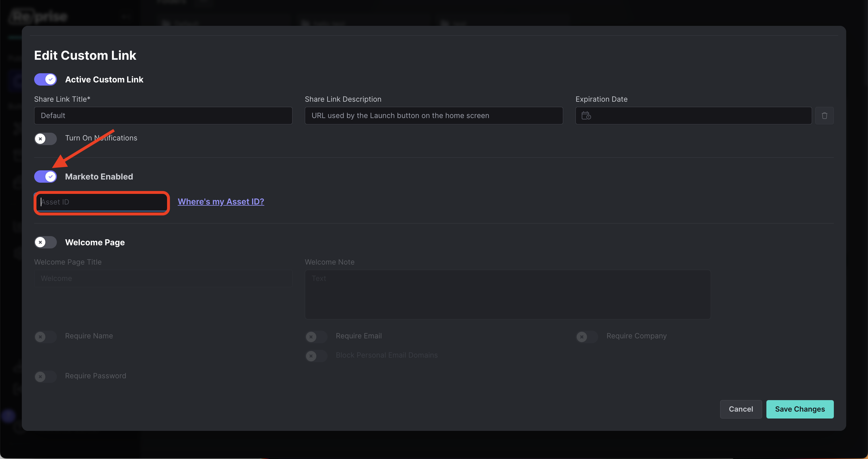The image size is (868, 459).
Task: Click the Share Link Description field
Action: [x=434, y=116]
